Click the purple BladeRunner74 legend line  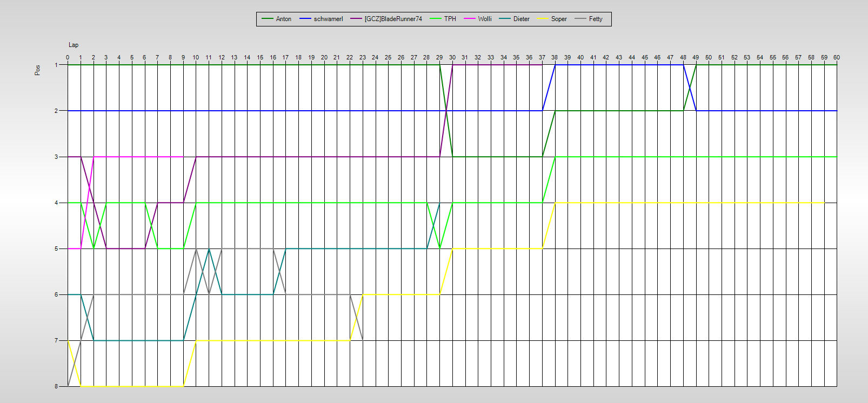click(356, 19)
